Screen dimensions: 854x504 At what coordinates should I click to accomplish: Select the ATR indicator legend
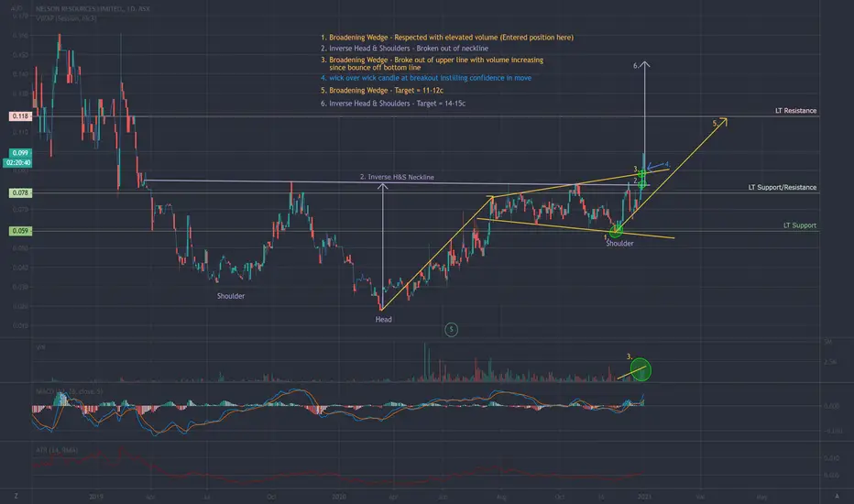(x=57, y=450)
